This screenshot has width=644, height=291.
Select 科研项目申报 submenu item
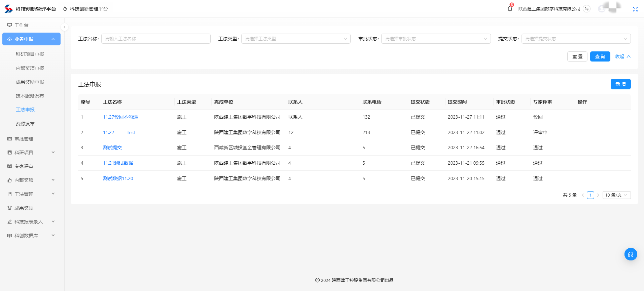pyautogui.click(x=30, y=54)
